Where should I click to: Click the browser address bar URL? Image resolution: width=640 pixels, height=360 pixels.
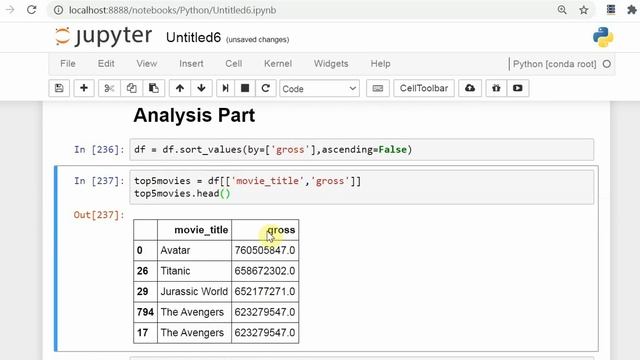pos(172,10)
